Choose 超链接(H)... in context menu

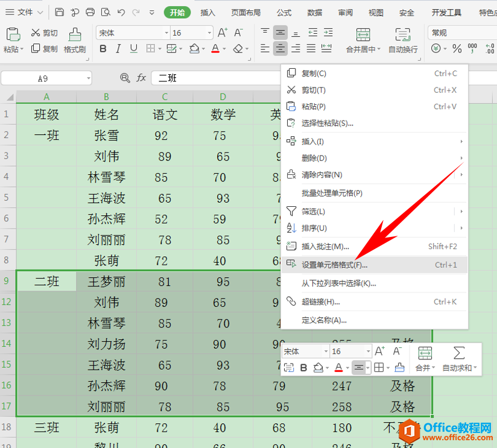click(x=374, y=301)
